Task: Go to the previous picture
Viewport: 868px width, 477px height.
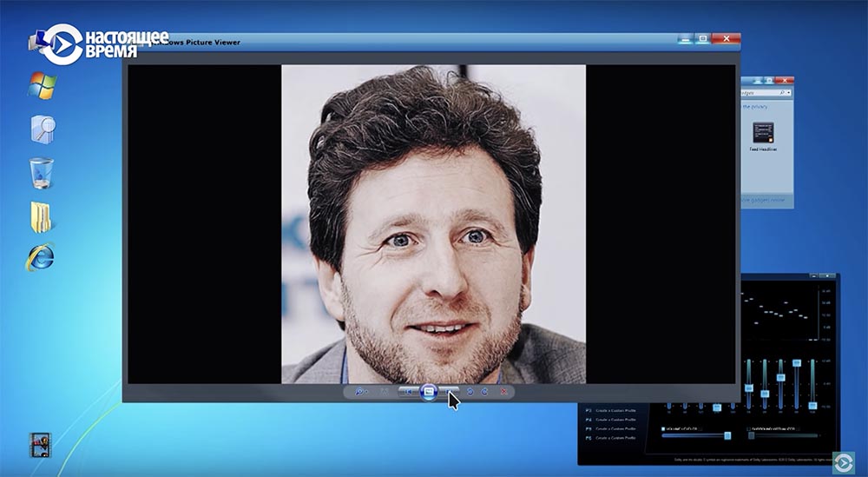Action: point(408,391)
